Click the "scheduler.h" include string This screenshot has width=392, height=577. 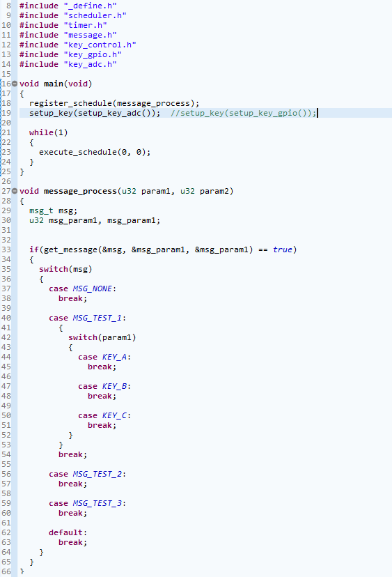[95, 15]
